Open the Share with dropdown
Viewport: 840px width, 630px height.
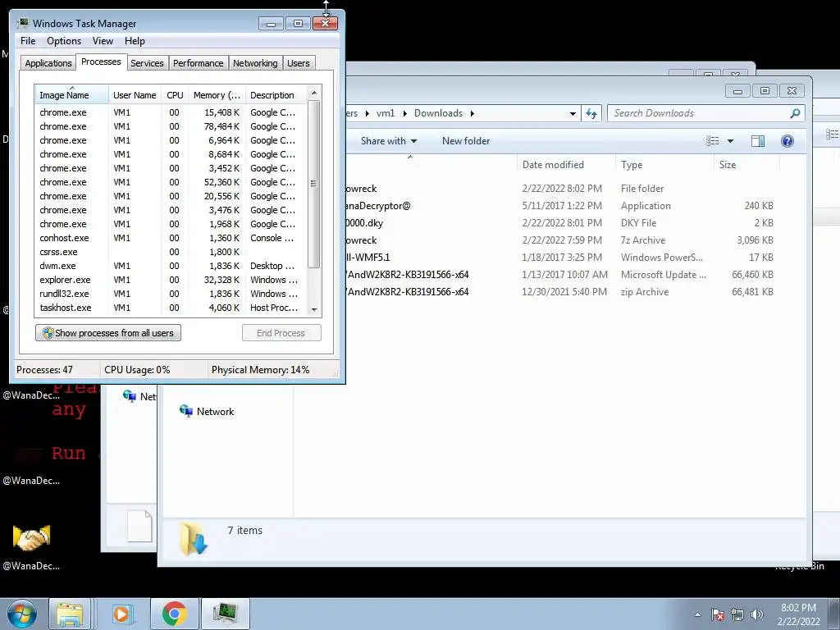(x=388, y=141)
